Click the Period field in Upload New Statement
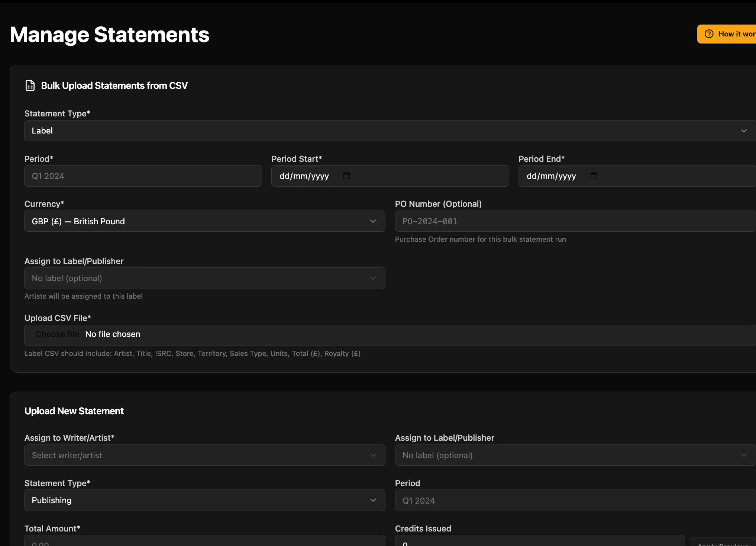 [x=575, y=500]
